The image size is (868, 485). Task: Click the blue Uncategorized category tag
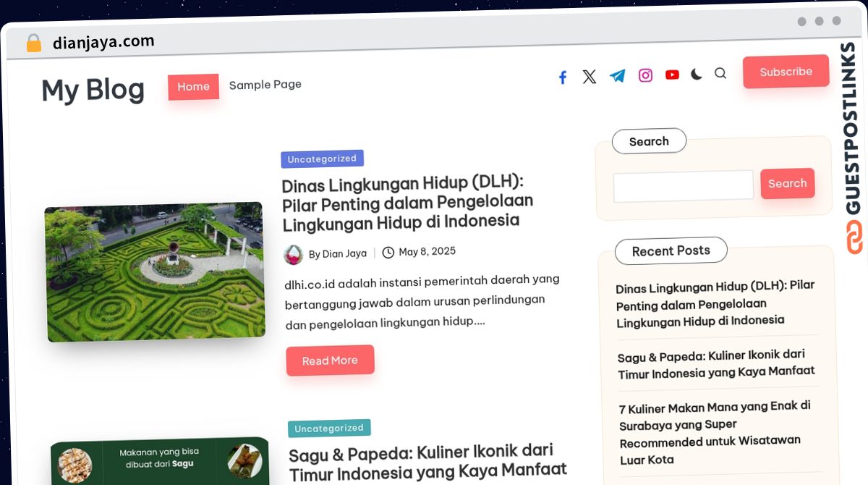[x=322, y=159]
